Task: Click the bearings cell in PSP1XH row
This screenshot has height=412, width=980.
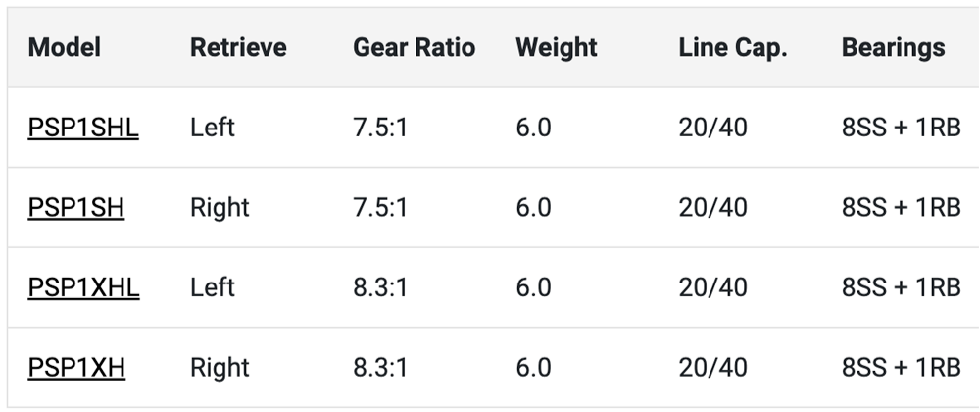Action: pyautogui.click(x=900, y=368)
